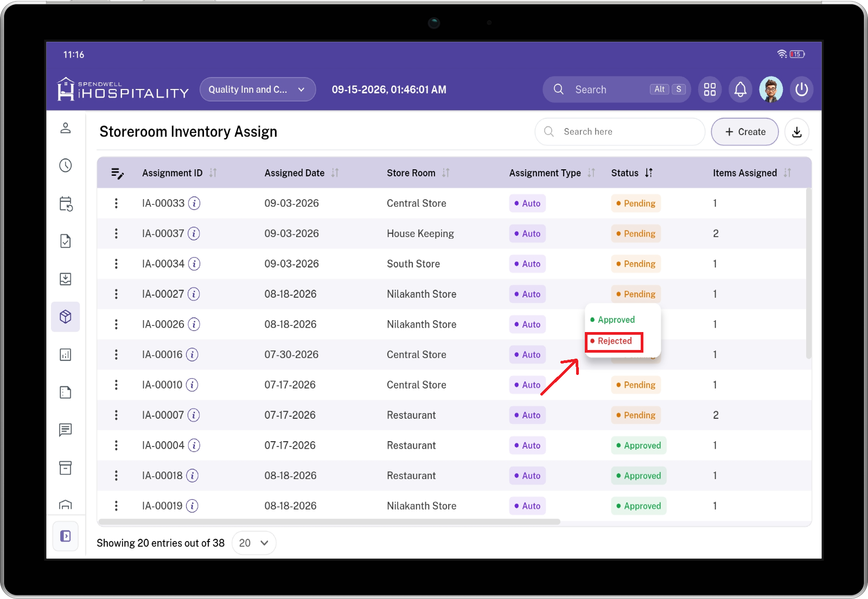Click House Keeping store room cell

point(420,234)
